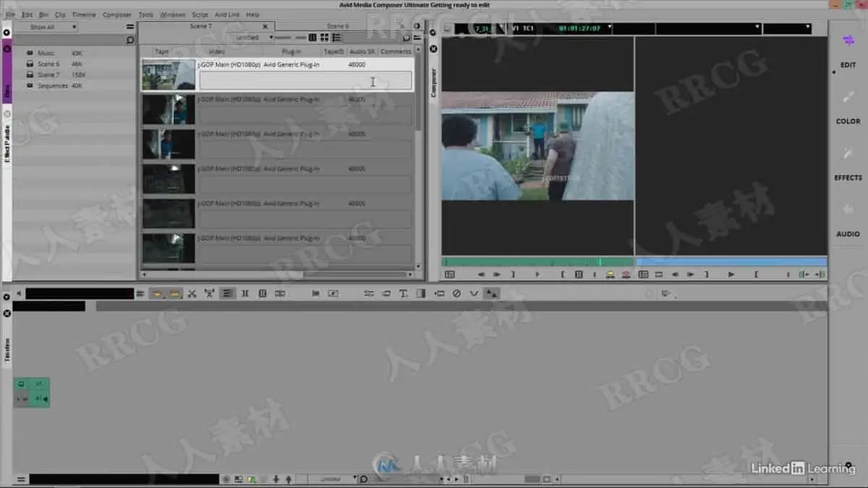The height and width of the screenshot is (488, 868).
Task: Open the Bin menu
Action: (43, 14)
